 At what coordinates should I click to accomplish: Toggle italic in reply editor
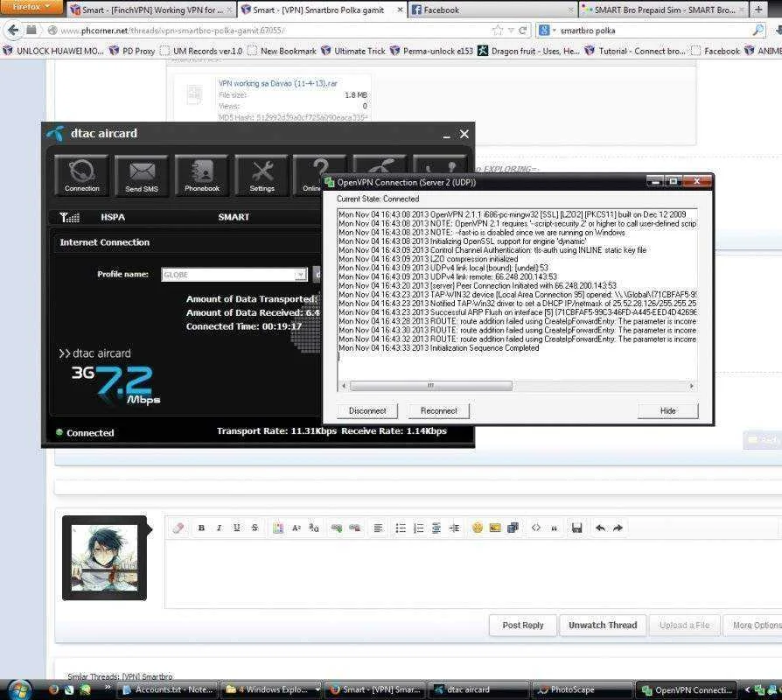coord(219,528)
